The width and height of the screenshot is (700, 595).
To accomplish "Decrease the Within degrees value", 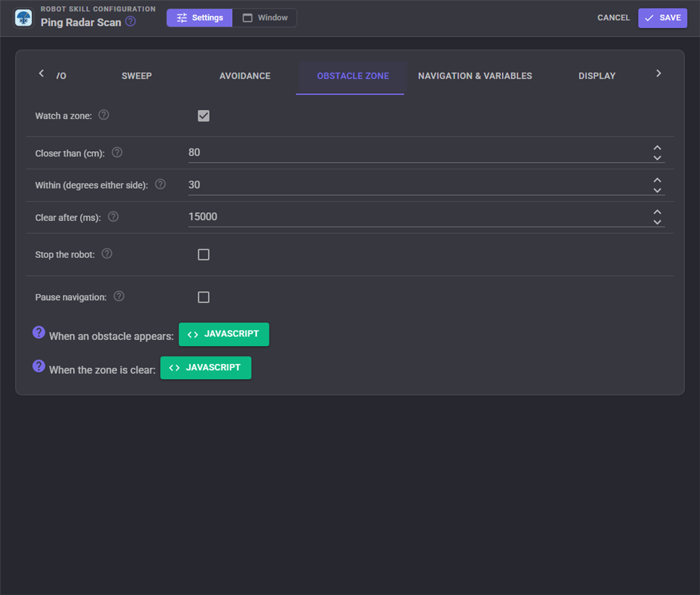I will (657, 190).
